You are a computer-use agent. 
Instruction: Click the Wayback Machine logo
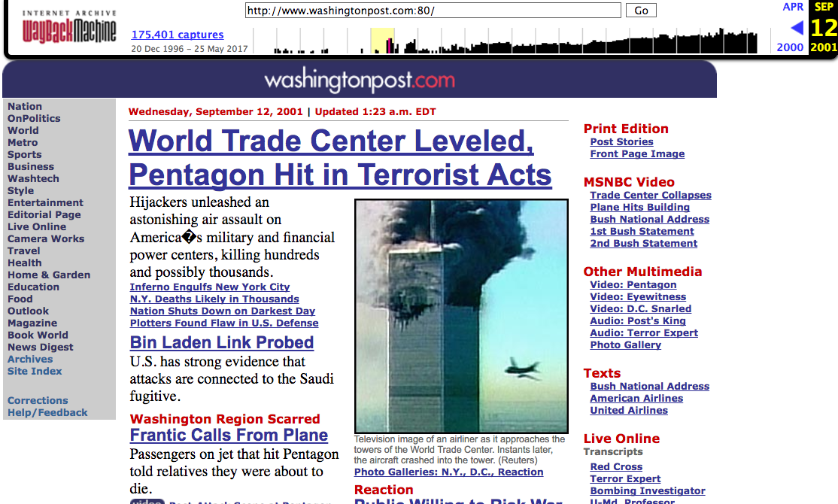[x=69, y=27]
